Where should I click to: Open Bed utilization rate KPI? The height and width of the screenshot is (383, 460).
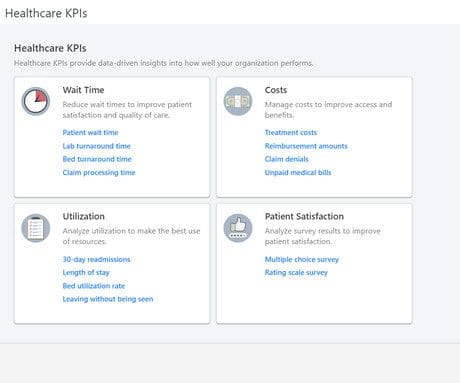tap(94, 286)
